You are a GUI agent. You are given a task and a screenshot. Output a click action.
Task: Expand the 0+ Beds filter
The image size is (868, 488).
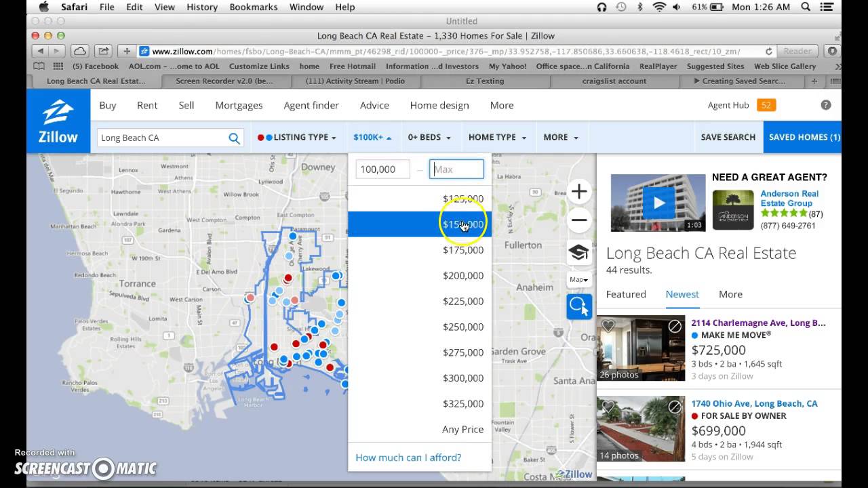(429, 137)
